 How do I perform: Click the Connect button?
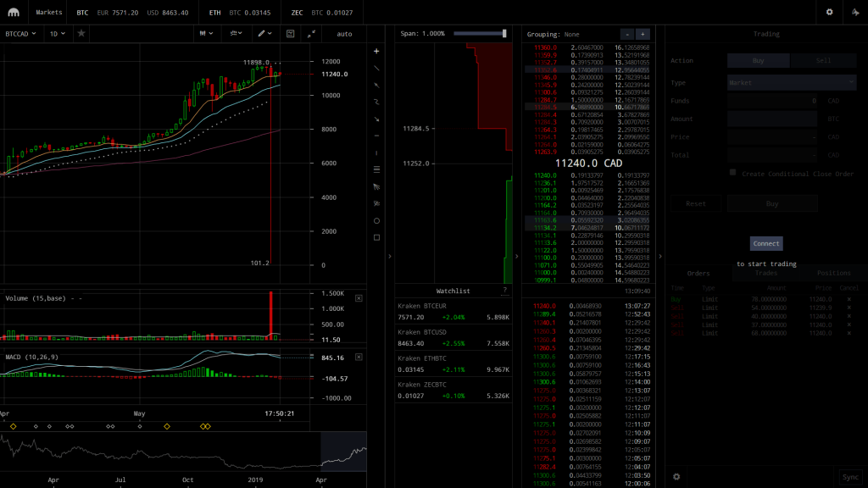pyautogui.click(x=766, y=244)
